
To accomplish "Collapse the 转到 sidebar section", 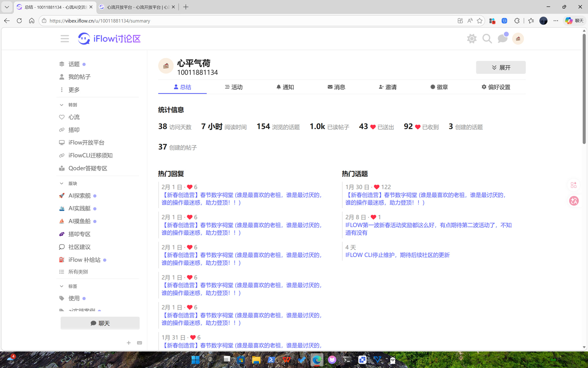I will (x=62, y=105).
